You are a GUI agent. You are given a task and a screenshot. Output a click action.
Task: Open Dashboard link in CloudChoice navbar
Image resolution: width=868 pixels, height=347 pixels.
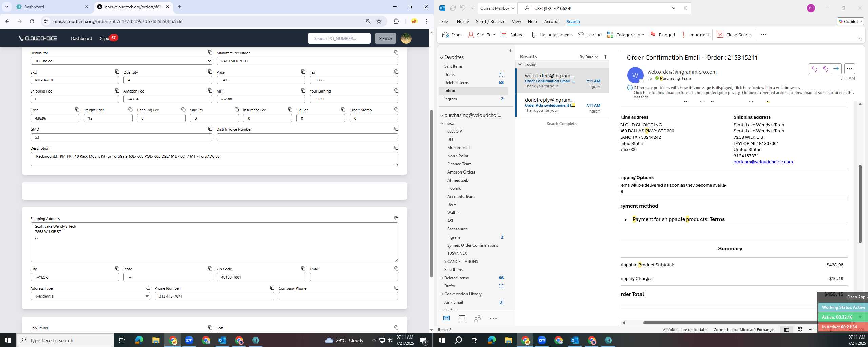tap(81, 38)
